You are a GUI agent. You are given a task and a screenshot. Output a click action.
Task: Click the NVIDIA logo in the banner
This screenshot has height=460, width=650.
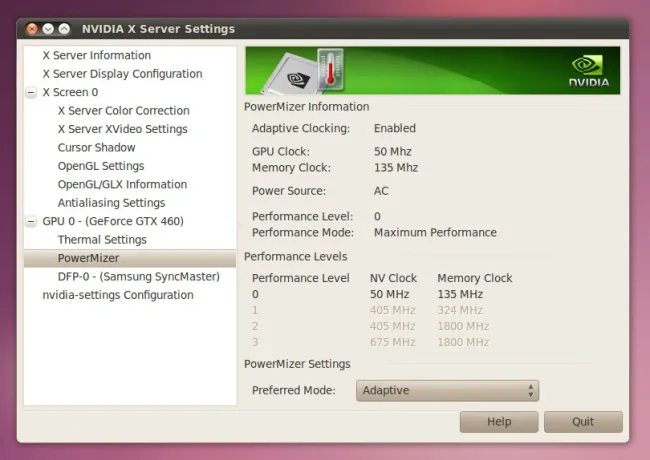[589, 71]
